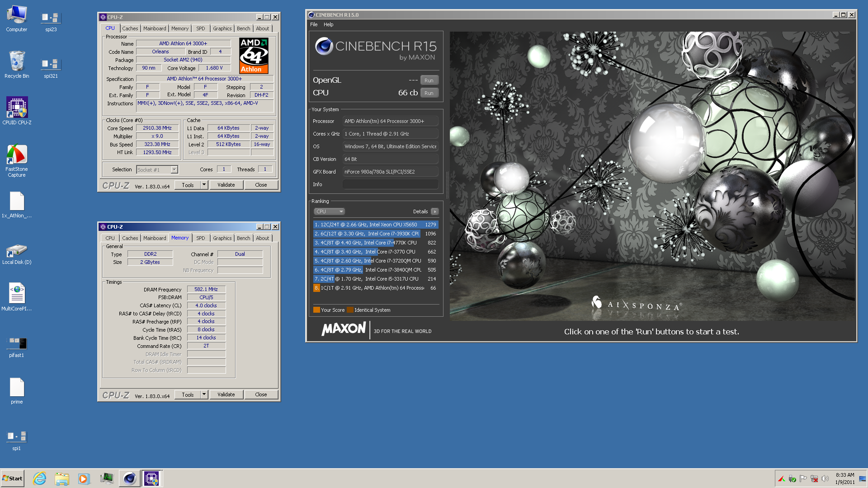Click Tools button in top CPU-Z

pos(188,185)
